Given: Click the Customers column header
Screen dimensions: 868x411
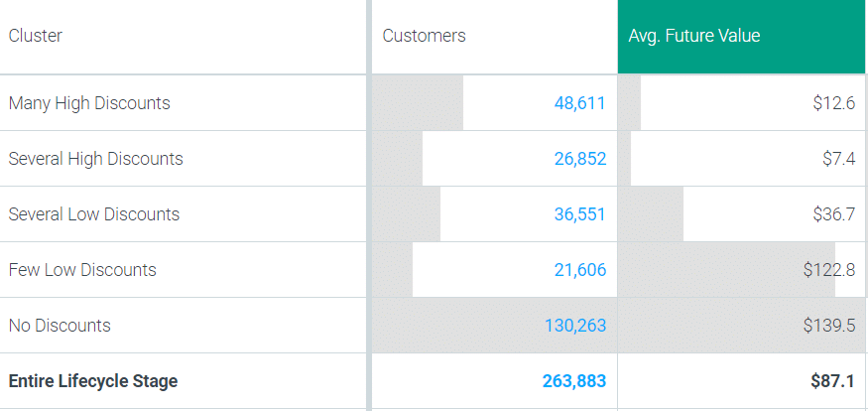Looking at the screenshot, I should [x=425, y=36].
